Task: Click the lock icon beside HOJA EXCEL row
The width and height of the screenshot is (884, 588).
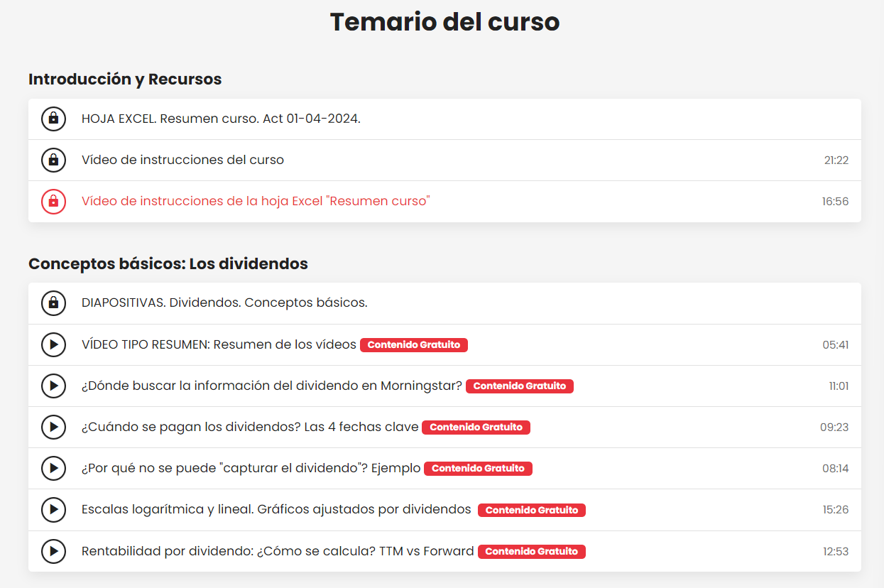Action: click(53, 119)
